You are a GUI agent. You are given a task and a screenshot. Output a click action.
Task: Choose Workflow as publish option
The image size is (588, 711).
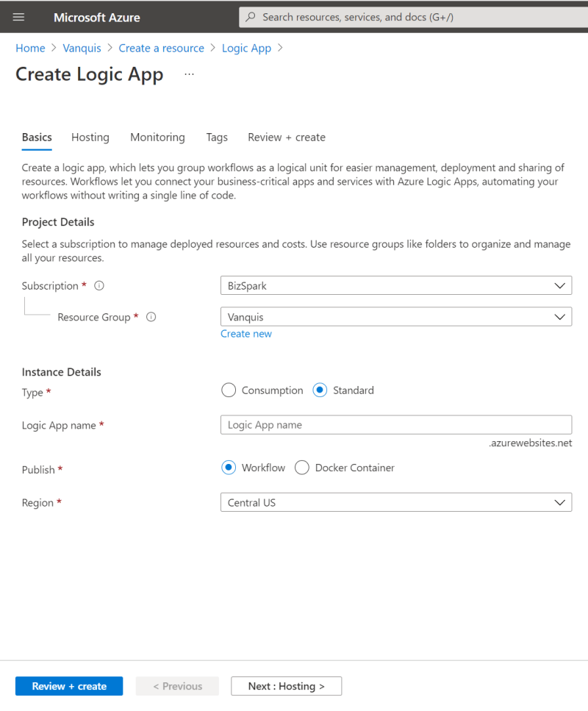[x=229, y=468]
